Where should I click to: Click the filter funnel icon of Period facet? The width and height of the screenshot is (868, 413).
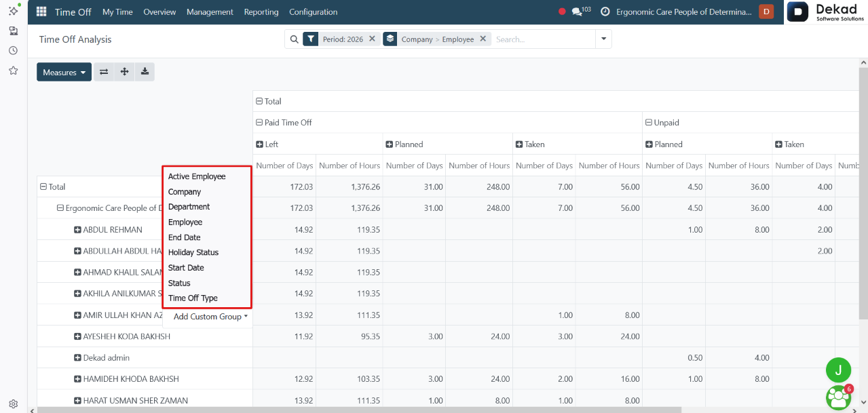310,39
